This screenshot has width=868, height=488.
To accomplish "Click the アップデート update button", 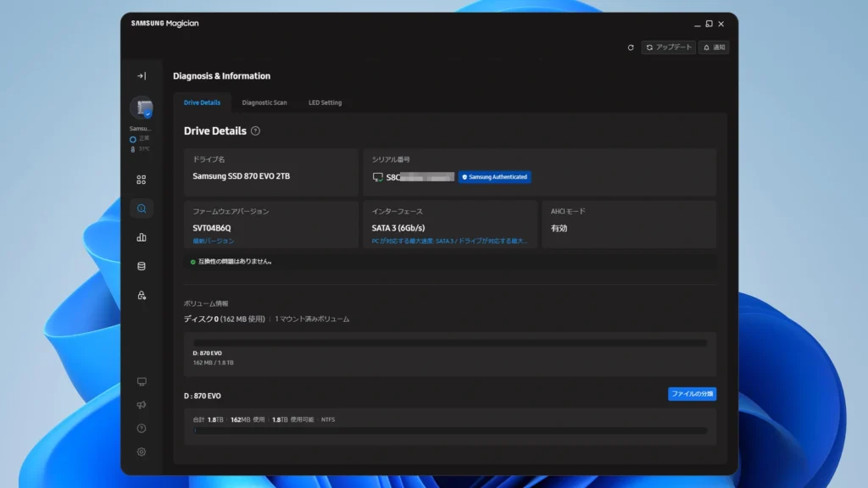I will pos(669,47).
